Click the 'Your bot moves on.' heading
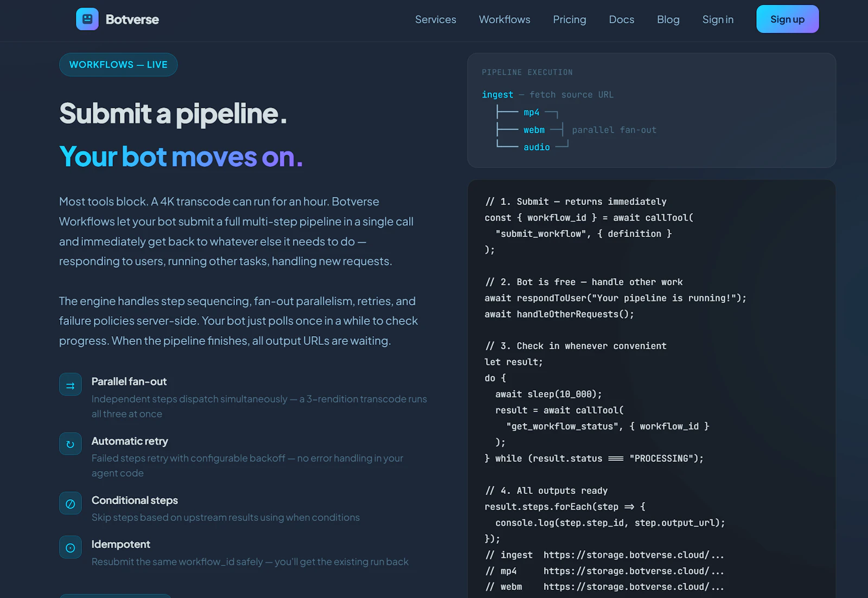868x598 pixels. click(x=181, y=157)
